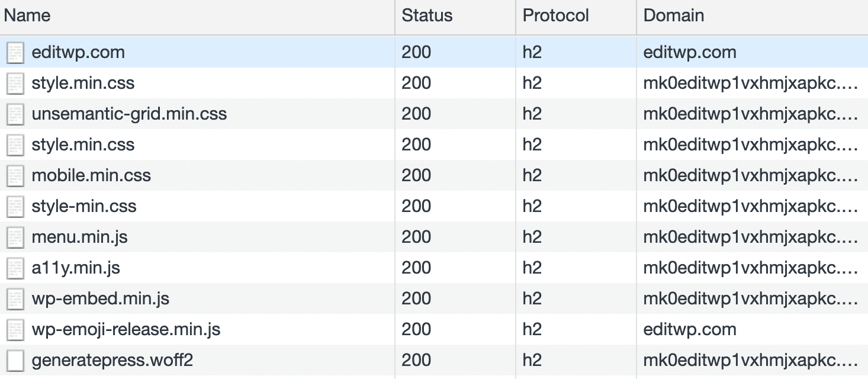Click the font icon next to generatepress.woff2
This screenshot has height=379, width=868.
[x=15, y=360]
